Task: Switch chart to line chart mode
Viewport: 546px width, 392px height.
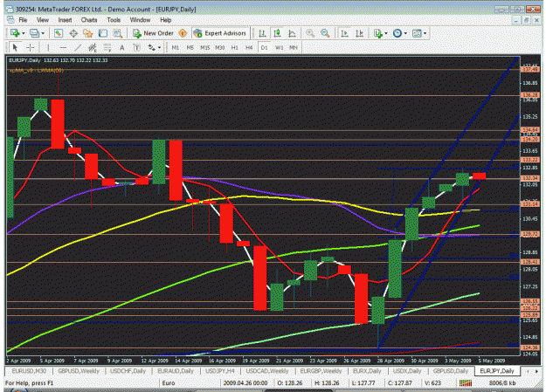Action: click(292, 33)
